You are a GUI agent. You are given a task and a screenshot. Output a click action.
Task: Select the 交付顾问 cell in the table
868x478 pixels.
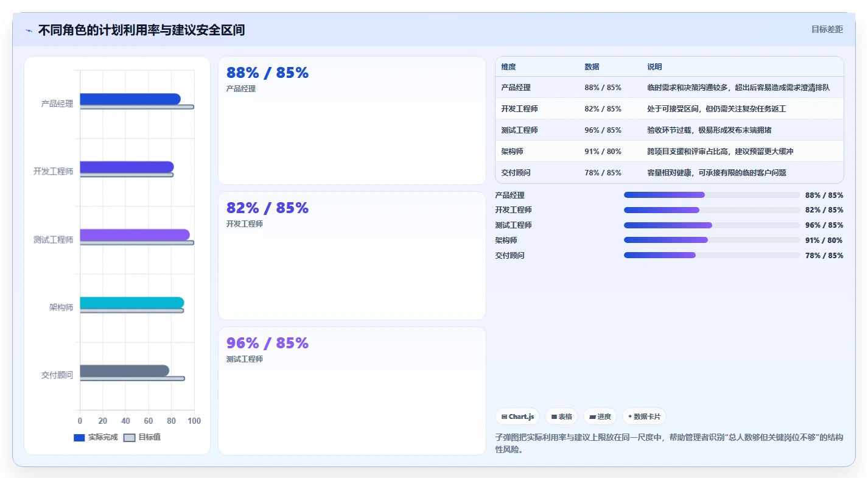(537, 173)
